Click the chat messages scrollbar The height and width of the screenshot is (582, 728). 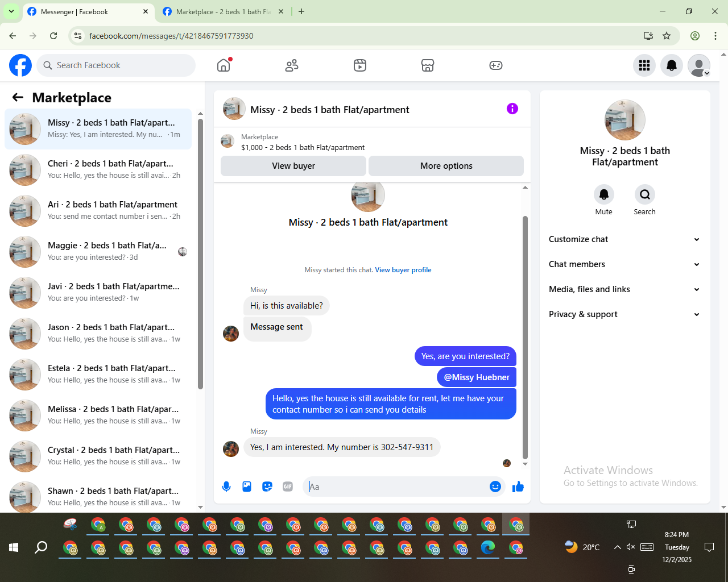click(525, 338)
